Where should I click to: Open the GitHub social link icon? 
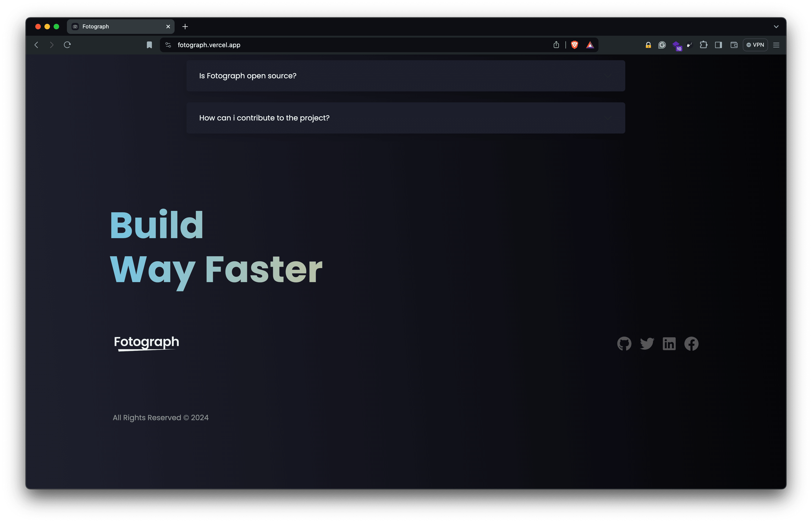[624, 344]
